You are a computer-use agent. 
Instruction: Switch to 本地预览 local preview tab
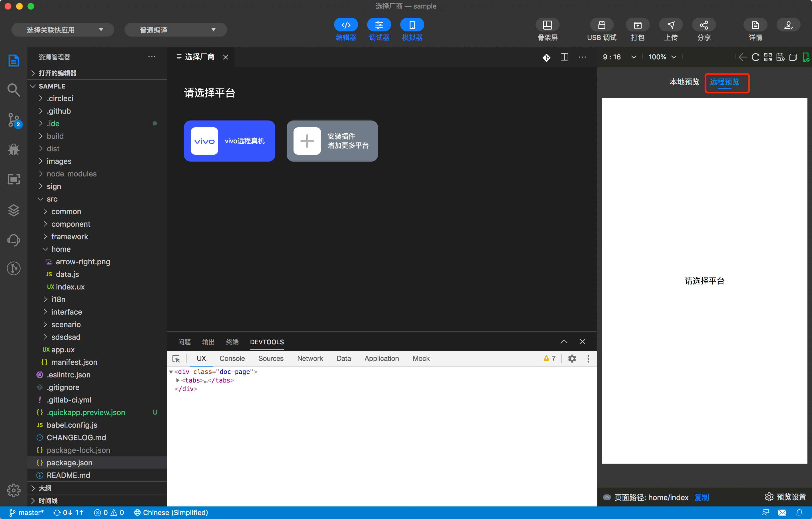684,82
